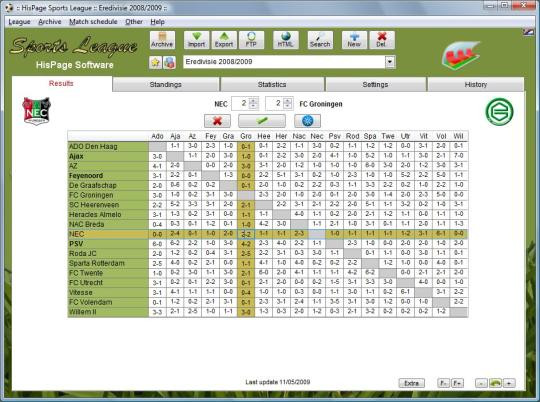Click the NEC club logo

[37, 111]
